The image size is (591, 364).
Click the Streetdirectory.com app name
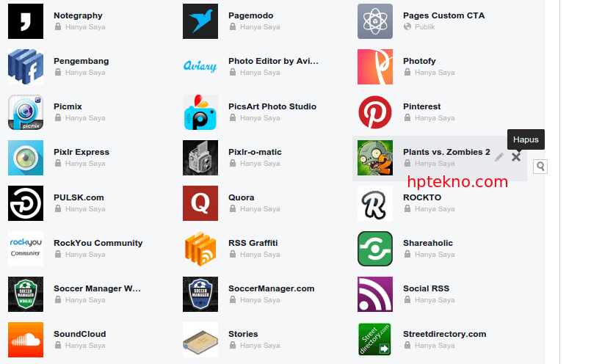pyautogui.click(x=444, y=334)
